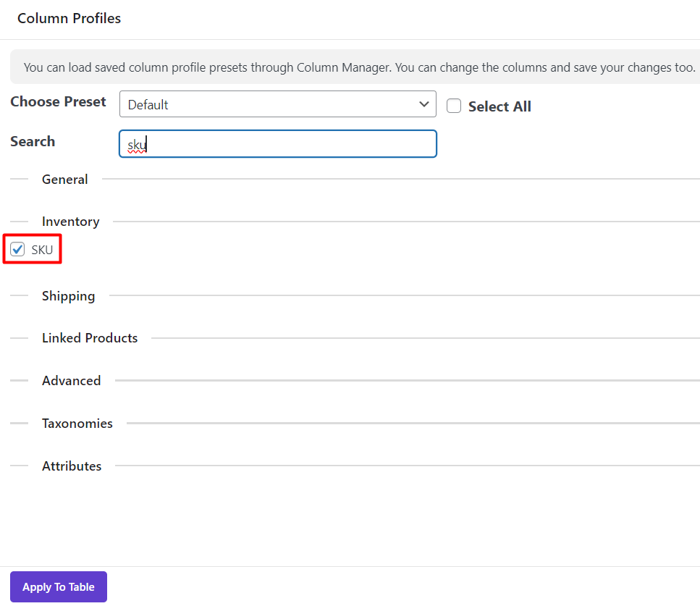This screenshot has width=700, height=606.
Task: Click the Column Manager info notice banner
Action: click(355, 67)
